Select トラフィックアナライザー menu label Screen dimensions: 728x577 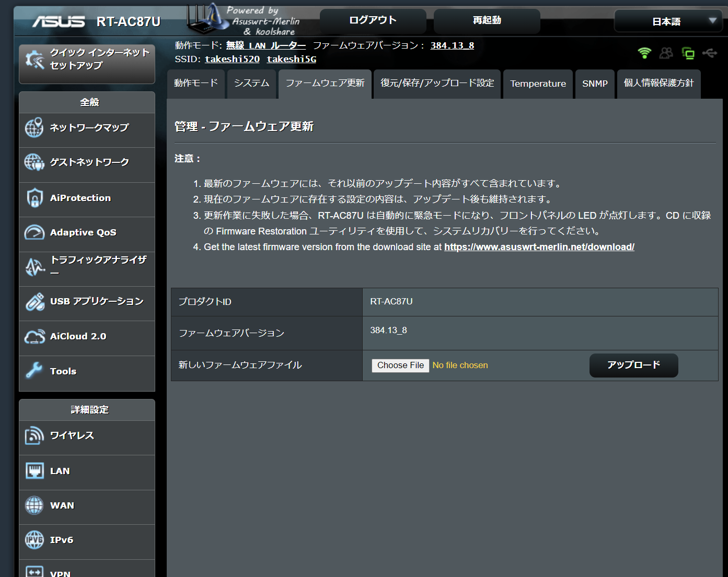(x=98, y=266)
